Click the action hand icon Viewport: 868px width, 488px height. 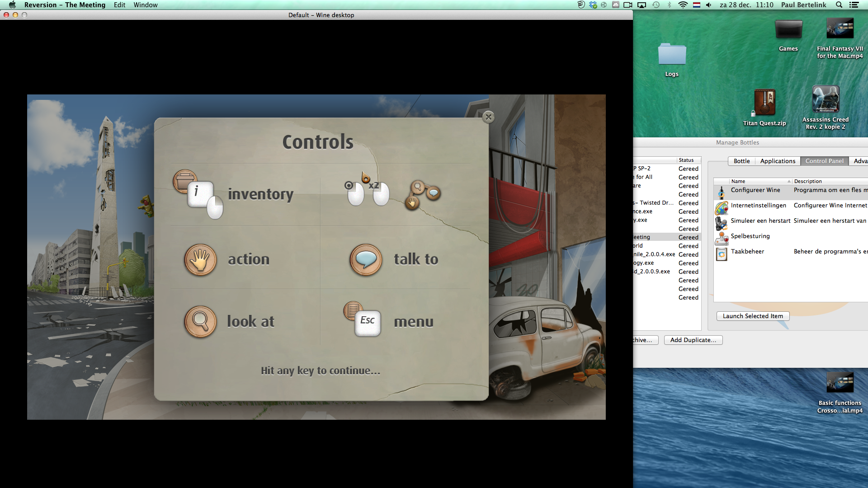point(200,260)
